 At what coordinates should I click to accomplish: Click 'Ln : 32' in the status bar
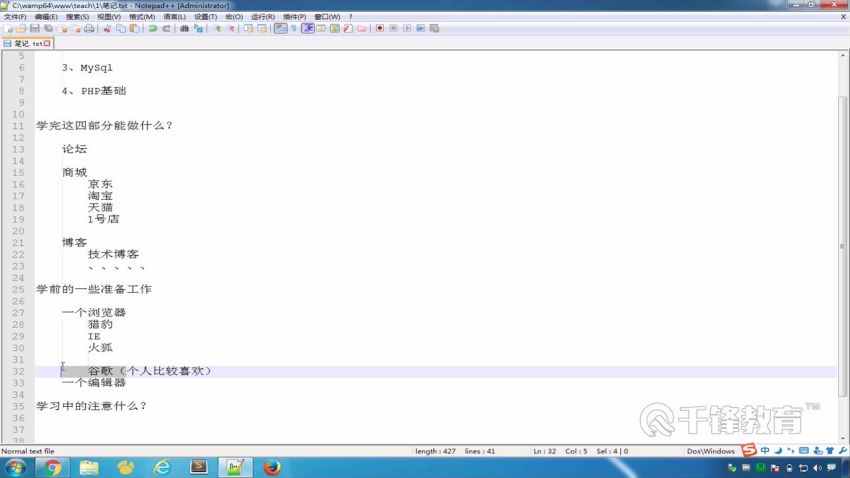[545, 451]
